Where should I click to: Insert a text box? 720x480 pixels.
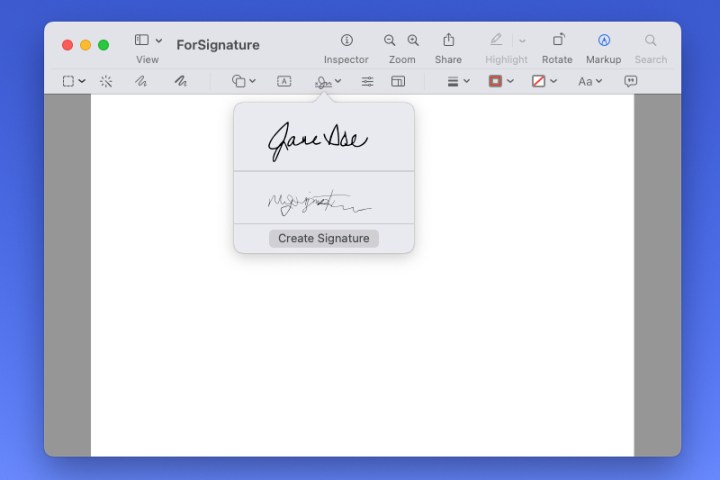pyautogui.click(x=284, y=81)
